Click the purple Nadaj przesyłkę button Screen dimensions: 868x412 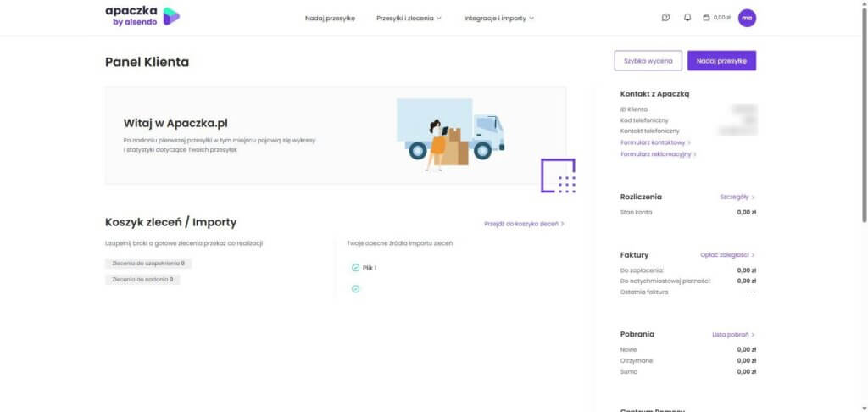click(x=721, y=61)
